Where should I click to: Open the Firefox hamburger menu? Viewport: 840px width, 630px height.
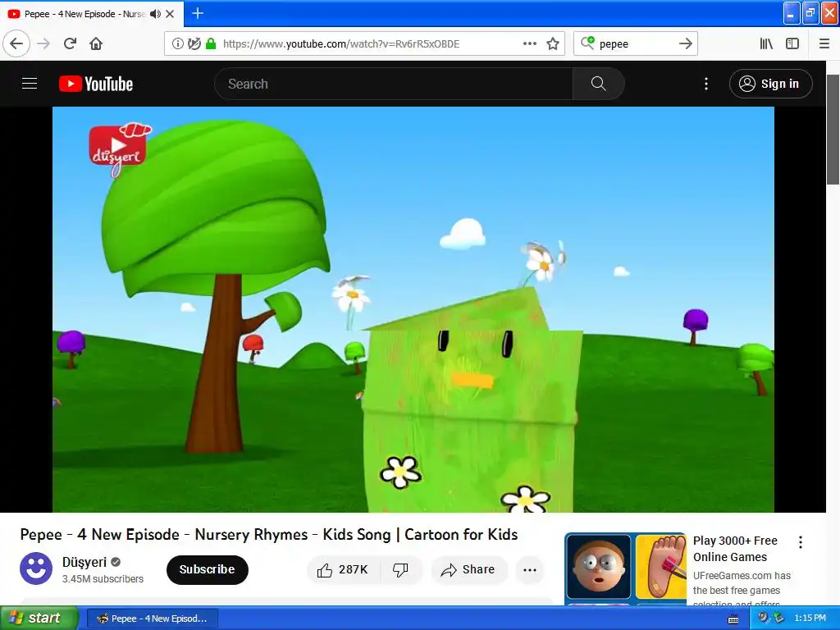pyautogui.click(x=824, y=43)
